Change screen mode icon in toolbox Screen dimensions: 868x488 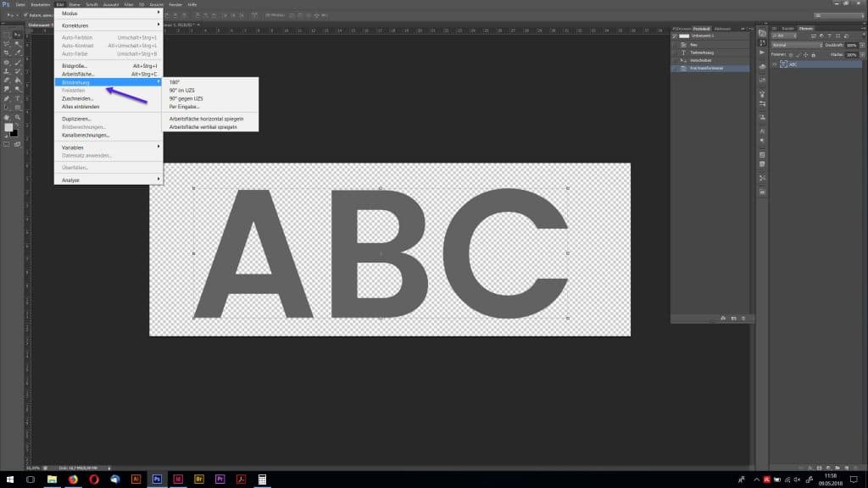click(17, 144)
